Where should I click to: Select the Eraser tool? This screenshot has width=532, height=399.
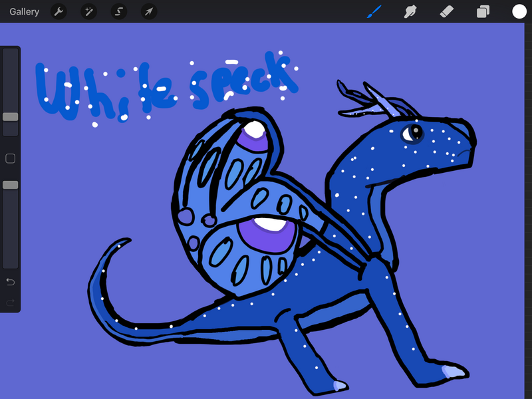tap(447, 11)
